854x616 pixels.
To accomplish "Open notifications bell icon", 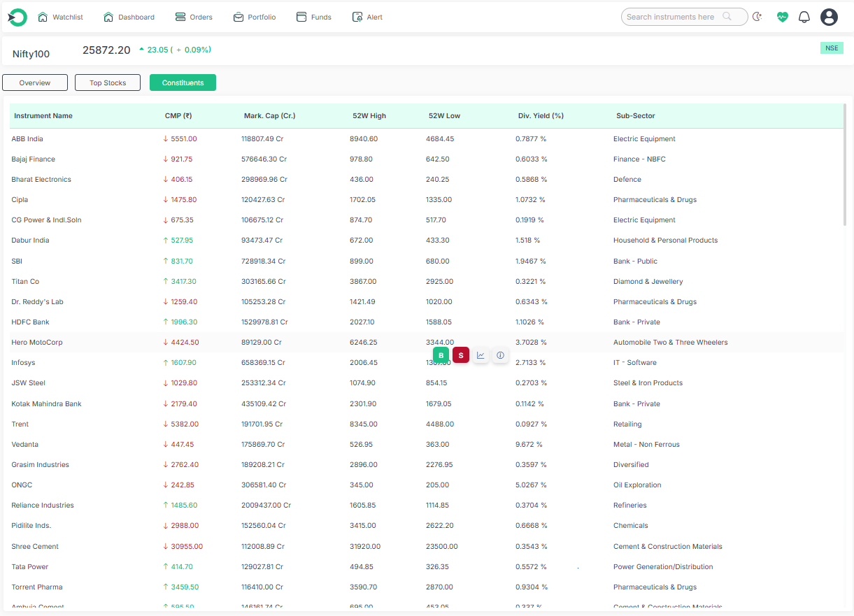I will click(804, 17).
